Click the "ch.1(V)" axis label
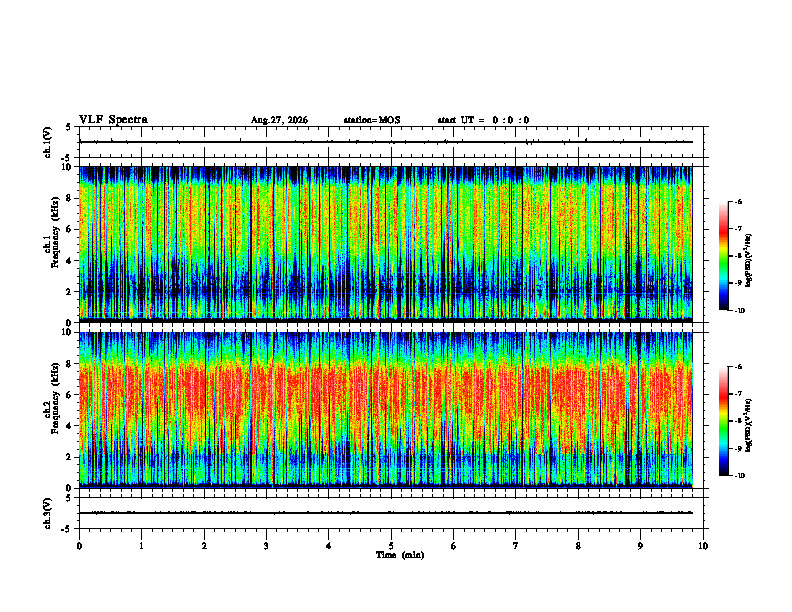 pyautogui.click(x=48, y=142)
